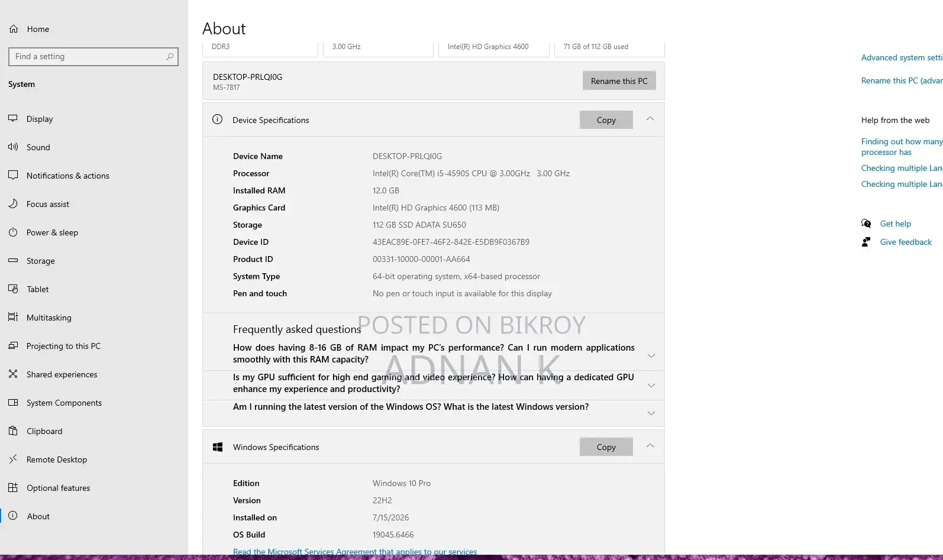Click the About info icon in sidebar
The height and width of the screenshot is (560, 943).
point(13,516)
